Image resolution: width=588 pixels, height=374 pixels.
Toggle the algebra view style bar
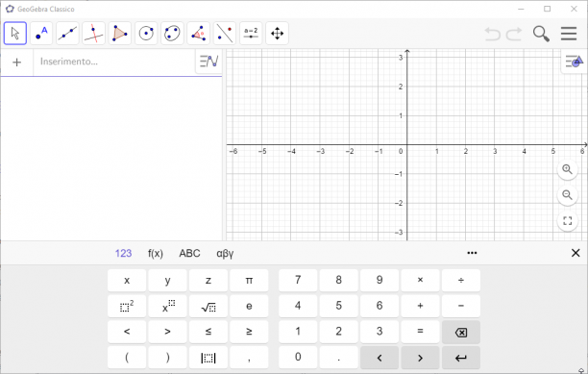point(208,62)
